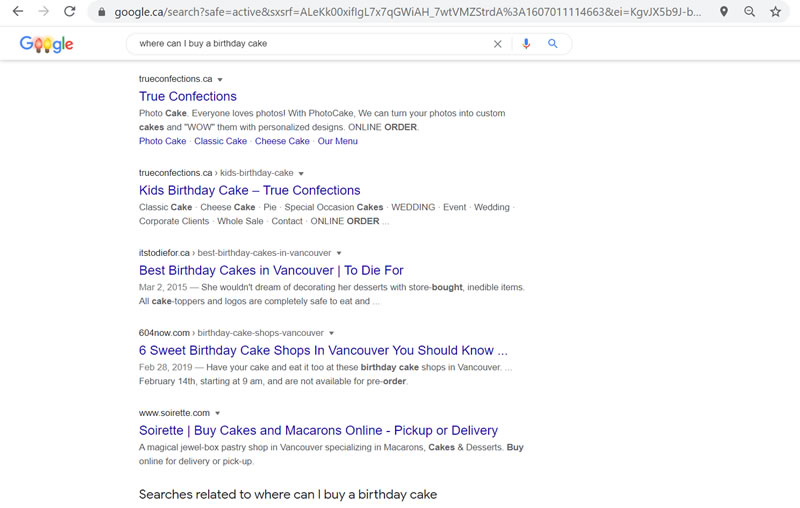Click the 'Mar 2, 2015' date text
Viewport: 800px width, 508px height.
point(163,287)
